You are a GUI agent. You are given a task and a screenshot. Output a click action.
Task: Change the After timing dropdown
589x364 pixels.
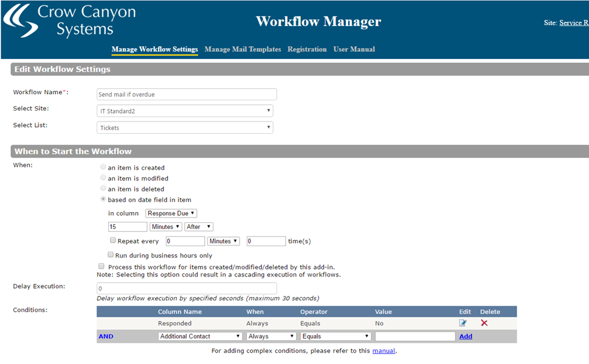199,227
